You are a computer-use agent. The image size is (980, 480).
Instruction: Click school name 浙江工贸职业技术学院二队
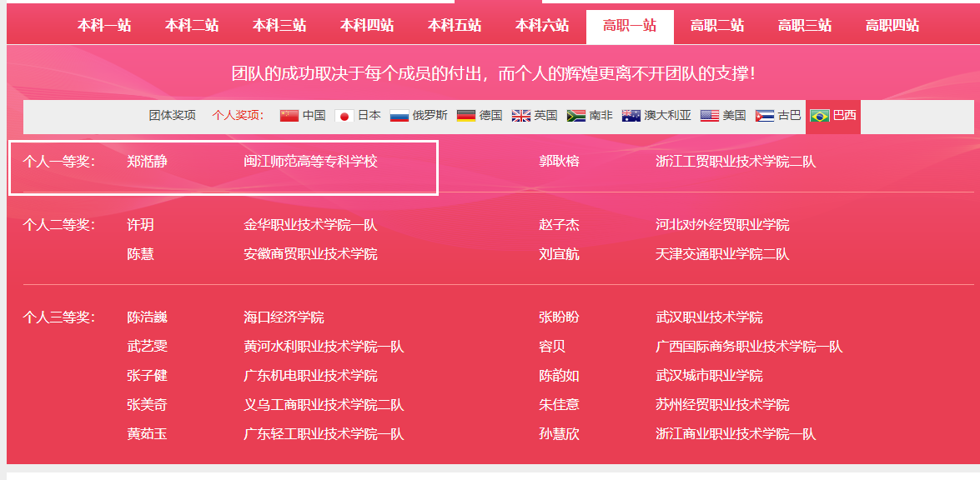point(736,162)
